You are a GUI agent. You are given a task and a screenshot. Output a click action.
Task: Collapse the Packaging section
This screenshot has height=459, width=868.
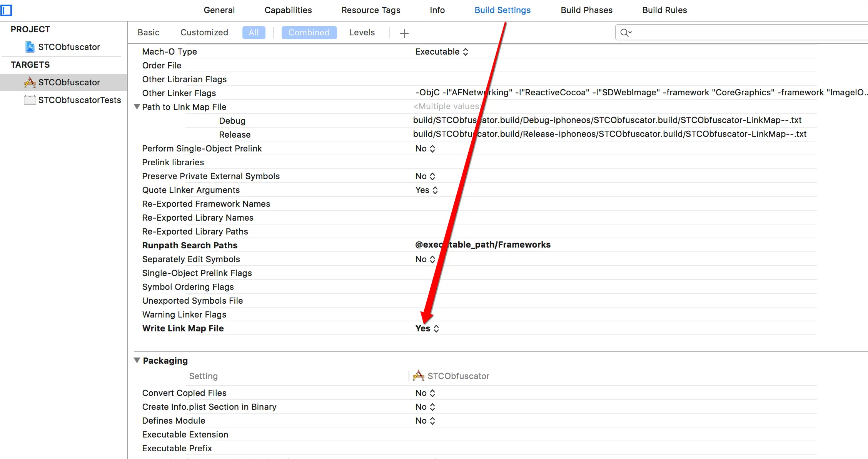137,360
